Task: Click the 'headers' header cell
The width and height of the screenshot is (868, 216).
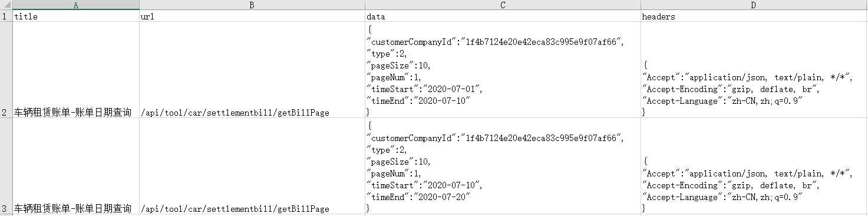Action: [754, 17]
